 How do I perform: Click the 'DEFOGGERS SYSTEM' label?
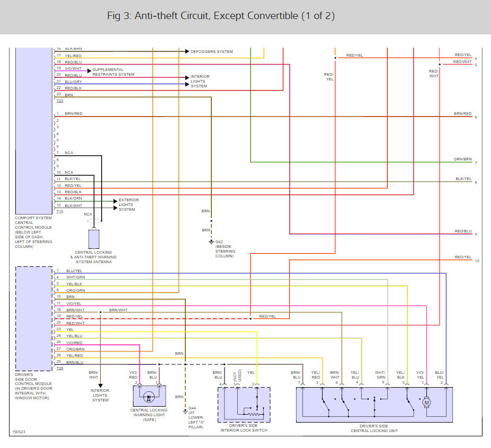[212, 52]
